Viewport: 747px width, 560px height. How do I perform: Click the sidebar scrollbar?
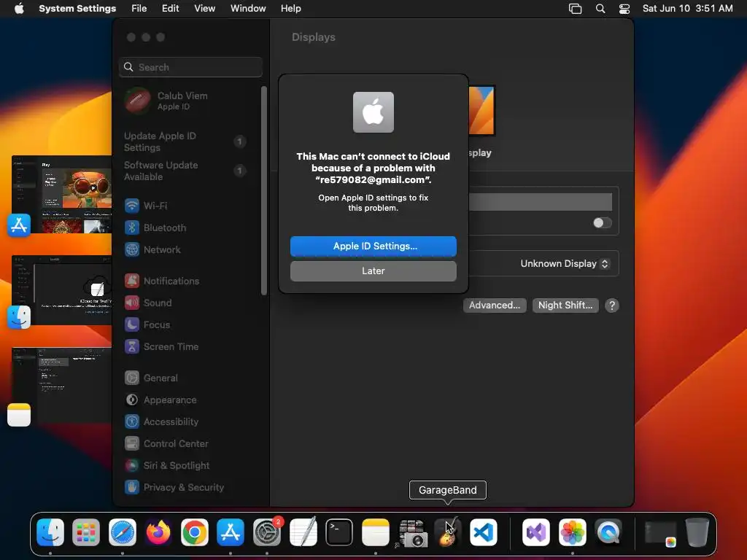(264, 190)
